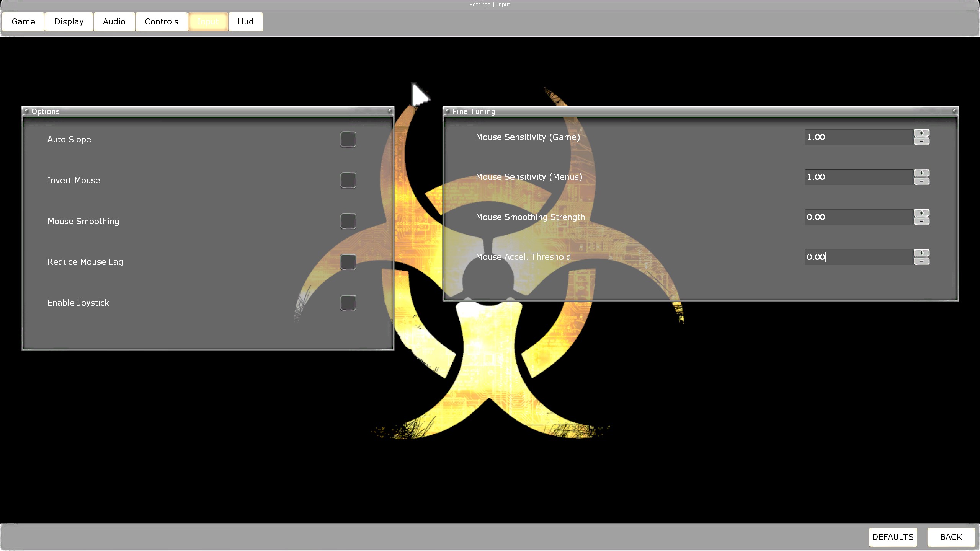This screenshot has width=980, height=551.
Task: Open the Controls settings tab
Action: coord(161,21)
